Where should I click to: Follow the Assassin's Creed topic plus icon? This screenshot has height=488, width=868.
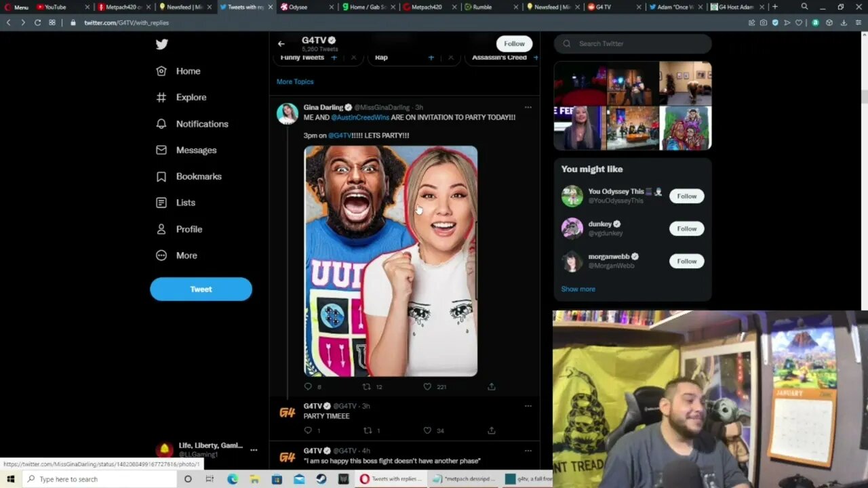tap(536, 58)
